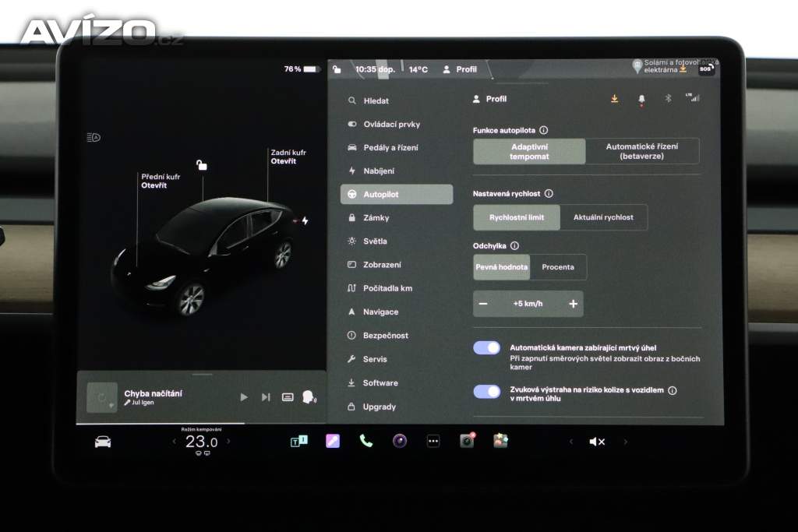The height and width of the screenshot is (532, 798).
Task: Open Profil in the settings header
Action: click(x=489, y=99)
